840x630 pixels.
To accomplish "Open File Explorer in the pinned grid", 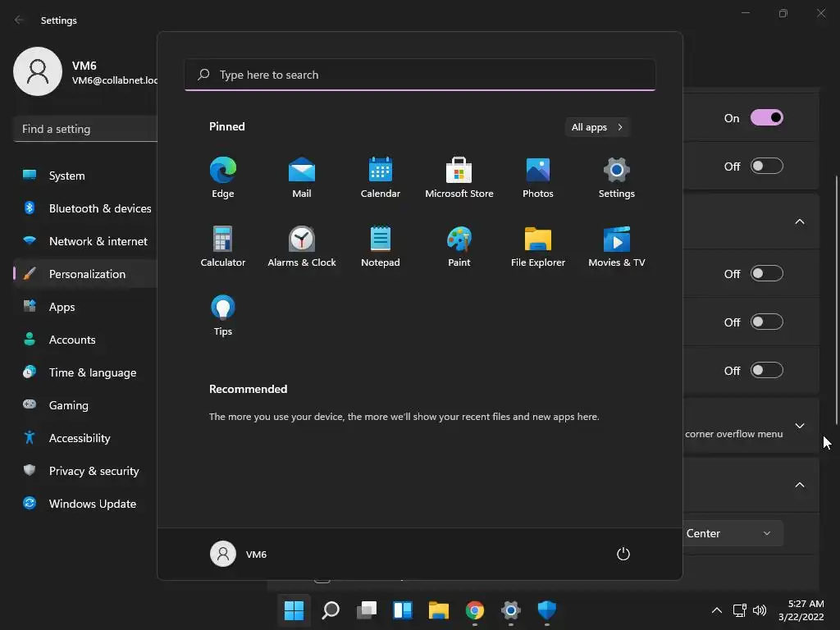I will click(538, 246).
